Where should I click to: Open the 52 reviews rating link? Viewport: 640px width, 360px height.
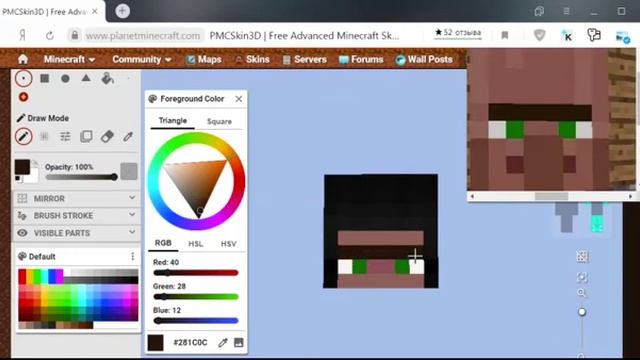pyautogui.click(x=458, y=33)
